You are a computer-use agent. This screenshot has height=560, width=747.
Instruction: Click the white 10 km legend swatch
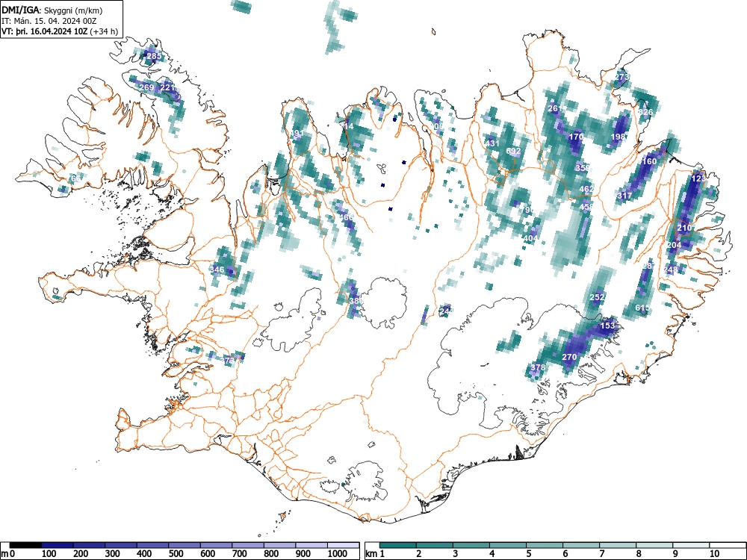coord(728,545)
